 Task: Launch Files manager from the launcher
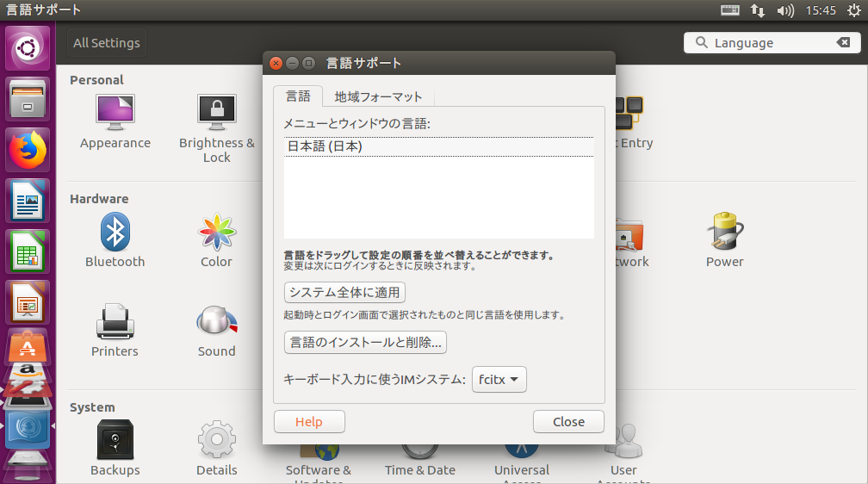(x=28, y=99)
